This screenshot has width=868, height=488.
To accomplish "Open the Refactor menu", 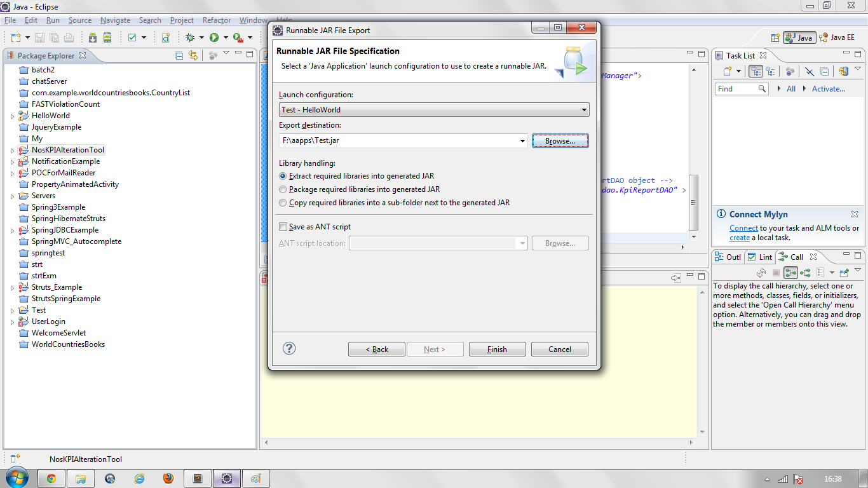I will [217, 20].
